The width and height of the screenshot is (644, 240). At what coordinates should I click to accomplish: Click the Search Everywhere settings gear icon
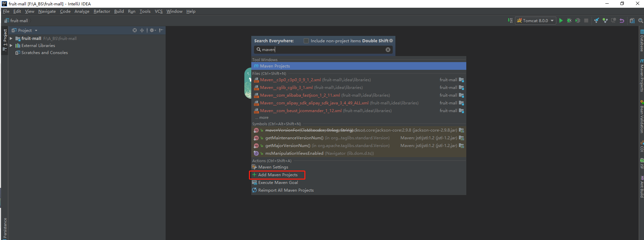[x=391, y=41]
